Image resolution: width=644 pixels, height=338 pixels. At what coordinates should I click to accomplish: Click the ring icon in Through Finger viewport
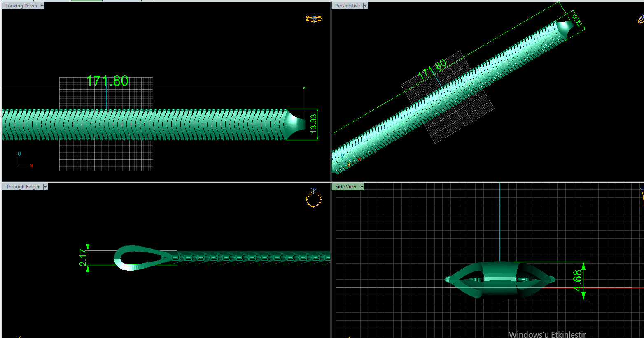coord(313,198)
